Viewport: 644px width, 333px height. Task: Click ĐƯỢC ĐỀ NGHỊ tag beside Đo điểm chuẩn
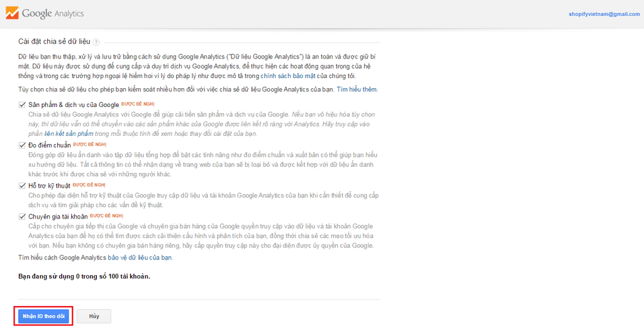coord(89,145)
